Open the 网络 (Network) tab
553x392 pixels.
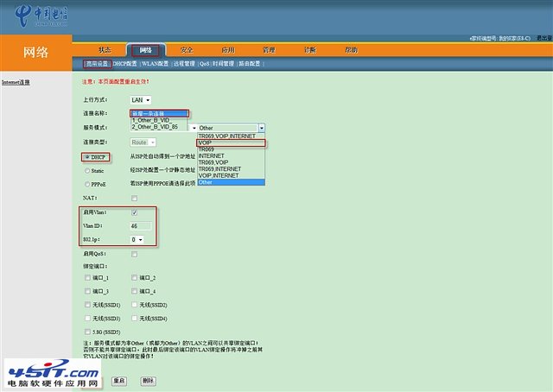[x=146, y=50]
